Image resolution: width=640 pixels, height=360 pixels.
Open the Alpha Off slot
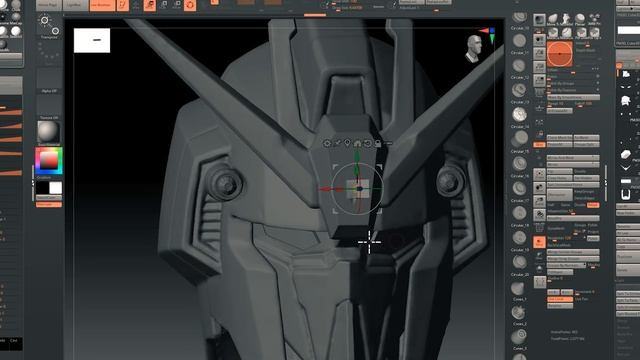49,81
